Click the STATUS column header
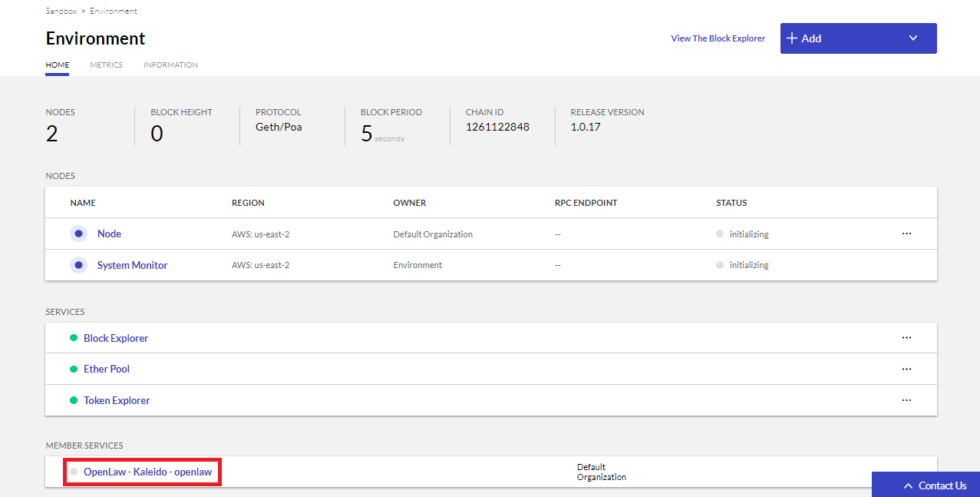This screenshot has height=497, width=980. [x=731, y=203]
